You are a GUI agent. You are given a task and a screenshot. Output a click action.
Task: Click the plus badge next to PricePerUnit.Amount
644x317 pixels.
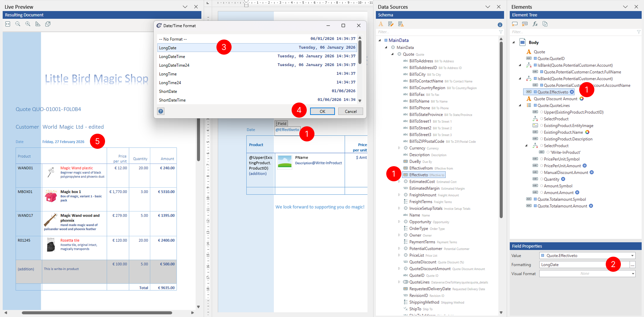(585, 166)
